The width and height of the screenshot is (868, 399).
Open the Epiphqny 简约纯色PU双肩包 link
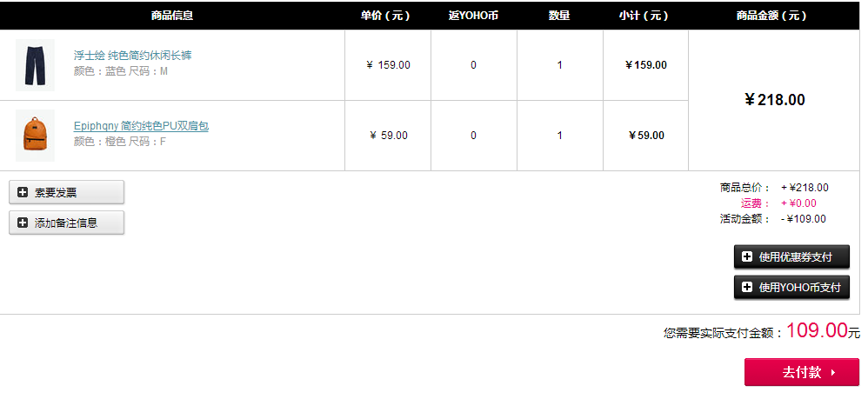click(x=141, y=126)
